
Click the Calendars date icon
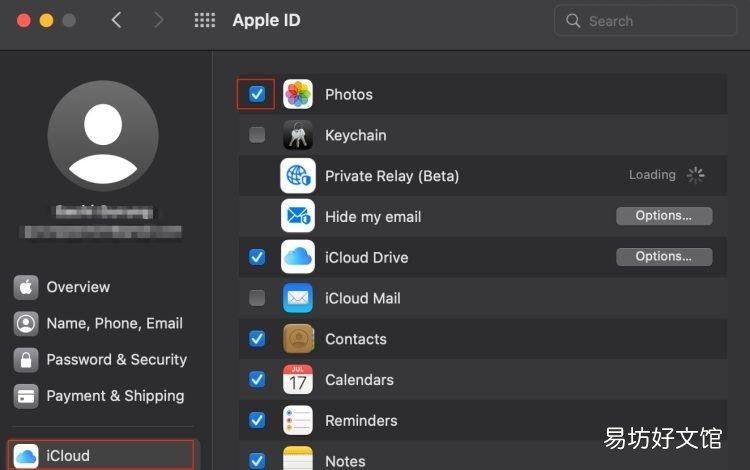click(x=298, y=379)
